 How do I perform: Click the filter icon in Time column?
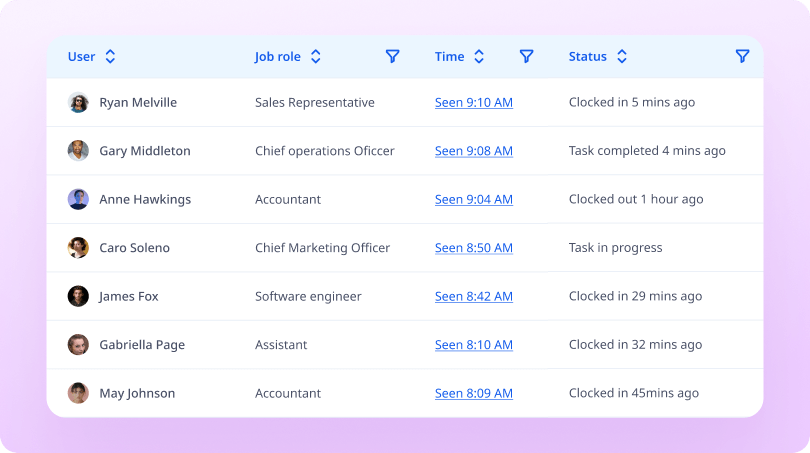pyautogui.click(x=526, y=57)
